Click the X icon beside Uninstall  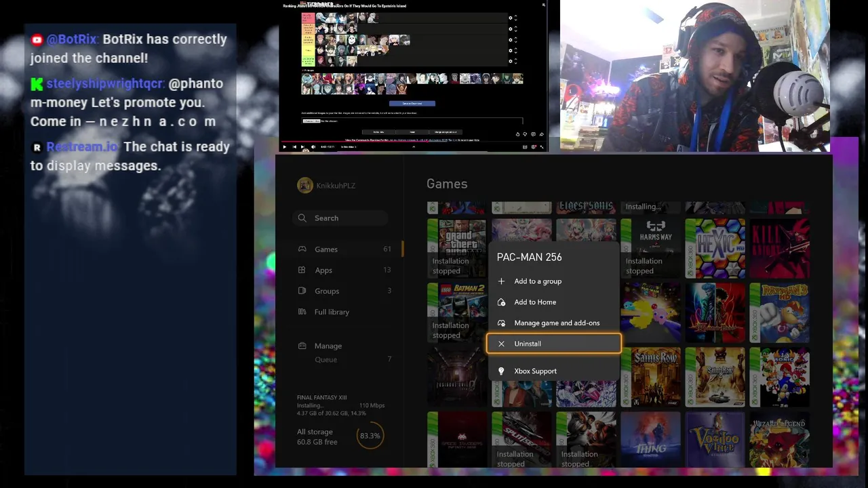point(501,344)
